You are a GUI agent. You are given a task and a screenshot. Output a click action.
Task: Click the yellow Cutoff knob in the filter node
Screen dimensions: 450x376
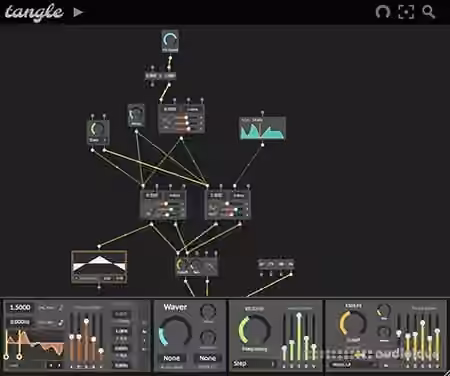pyautogui.click(x=182, y=265)
